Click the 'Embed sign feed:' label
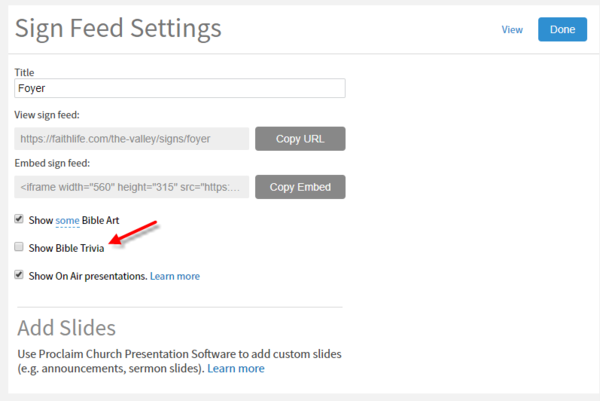Viewport: 600px width, 401px height. click(x=58, y=163)
